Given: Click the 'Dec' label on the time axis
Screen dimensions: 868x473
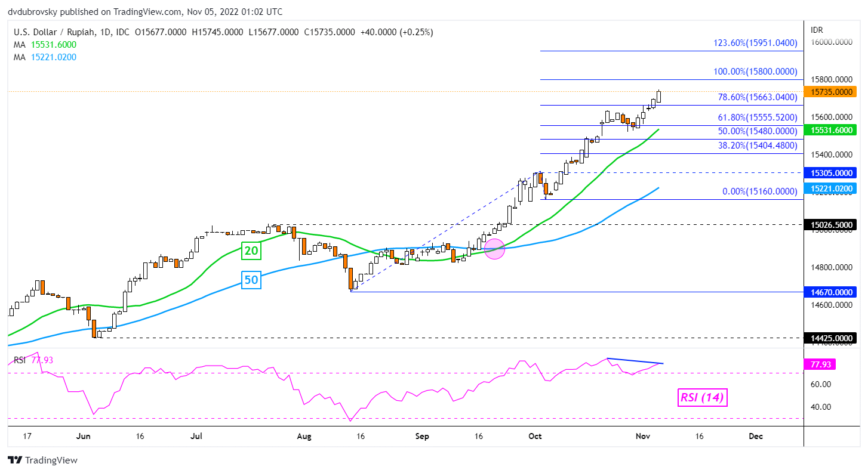Looking at the screenshot, I should pyautogui.click(x=756, y=436).
